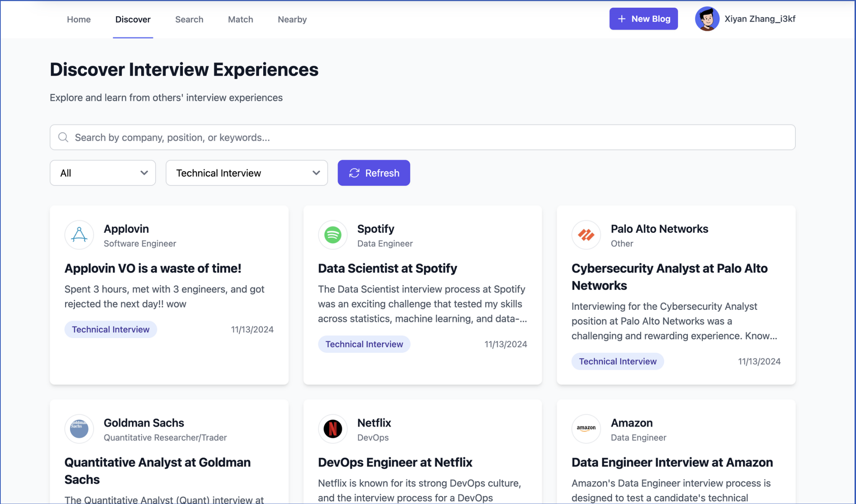Open the Nearby tab
This screenshot has height=504, width=856.
292,19
